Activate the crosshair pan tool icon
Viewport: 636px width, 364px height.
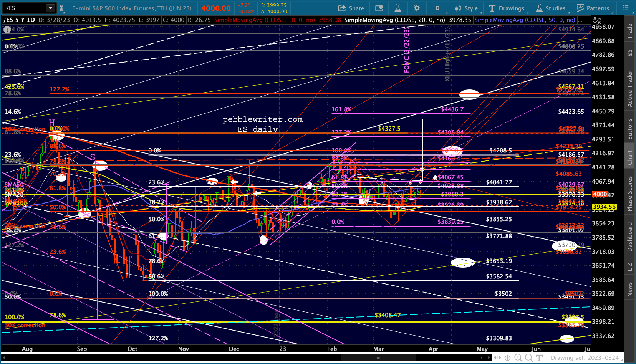507,358
